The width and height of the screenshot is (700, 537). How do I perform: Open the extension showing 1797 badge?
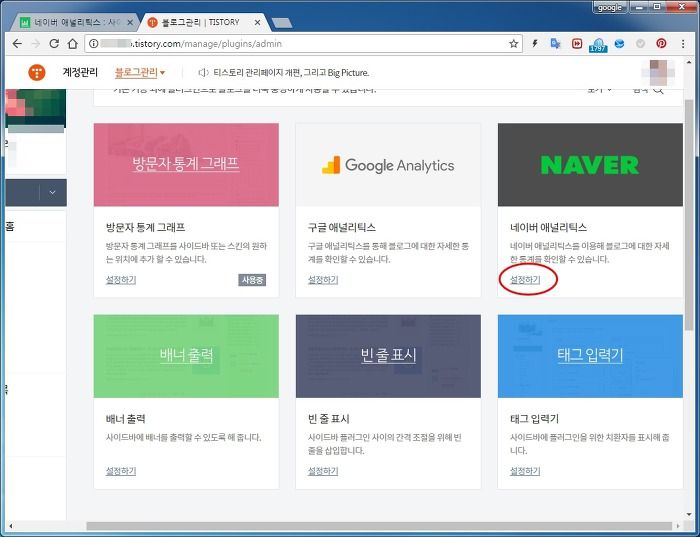point(598,45)
